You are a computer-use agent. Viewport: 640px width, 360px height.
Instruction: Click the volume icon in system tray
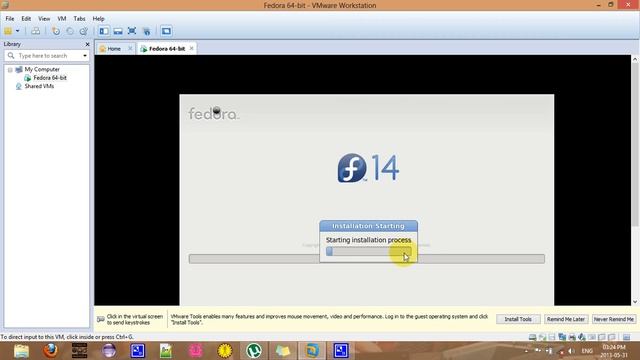pos(571,351)
